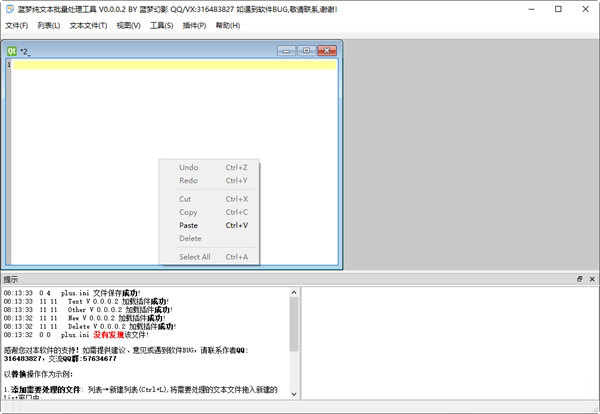Maximize the main application window
This screenshot has height=414, width=600.
[558, 9]
